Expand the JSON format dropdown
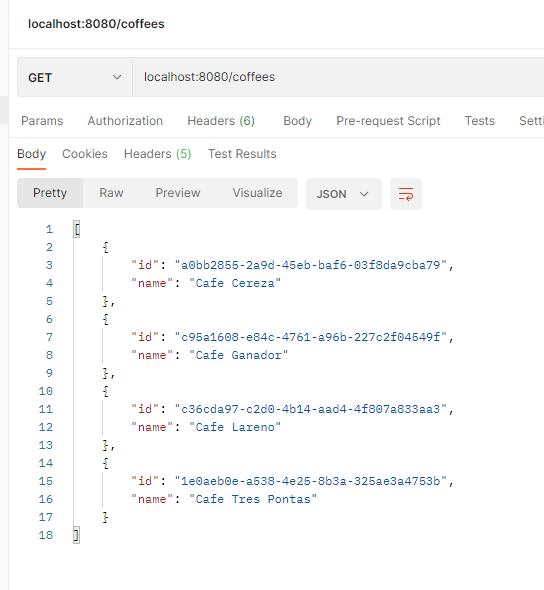Image resolution: width=544 pixels, height=590 pixels. (x=343, y=194)
